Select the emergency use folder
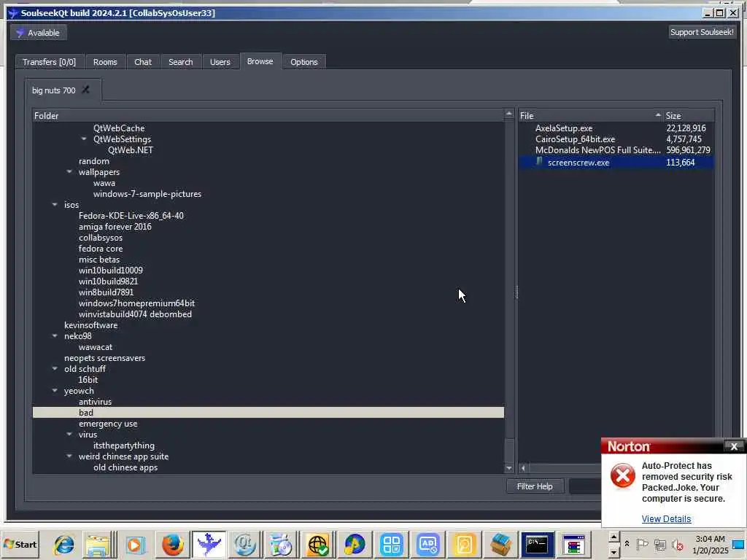This screenshot has width=747, height=560. coord(108,424)
